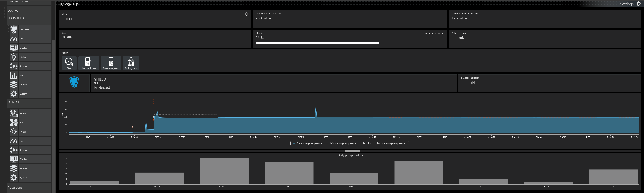Open Alarms under the D5 NEXT section
644x193 pixels.
(30, 150)
